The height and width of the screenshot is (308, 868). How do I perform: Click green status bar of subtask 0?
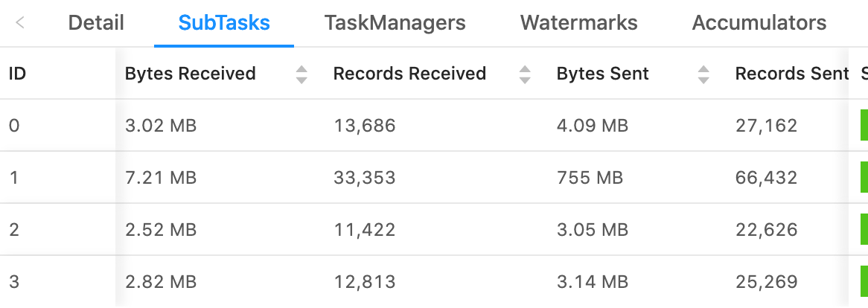[x=864, y=126]
